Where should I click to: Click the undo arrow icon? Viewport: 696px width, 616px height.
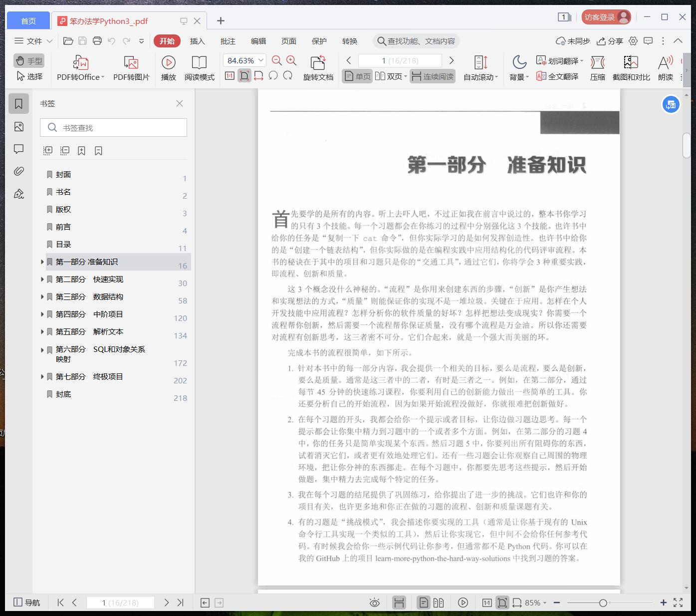pyautogui.click(x=112, y=41)
